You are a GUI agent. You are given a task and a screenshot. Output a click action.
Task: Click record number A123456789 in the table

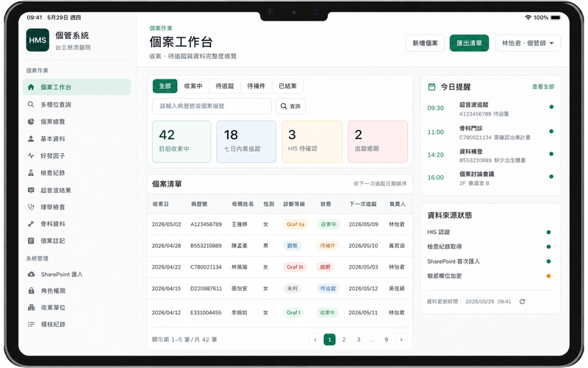206,224
